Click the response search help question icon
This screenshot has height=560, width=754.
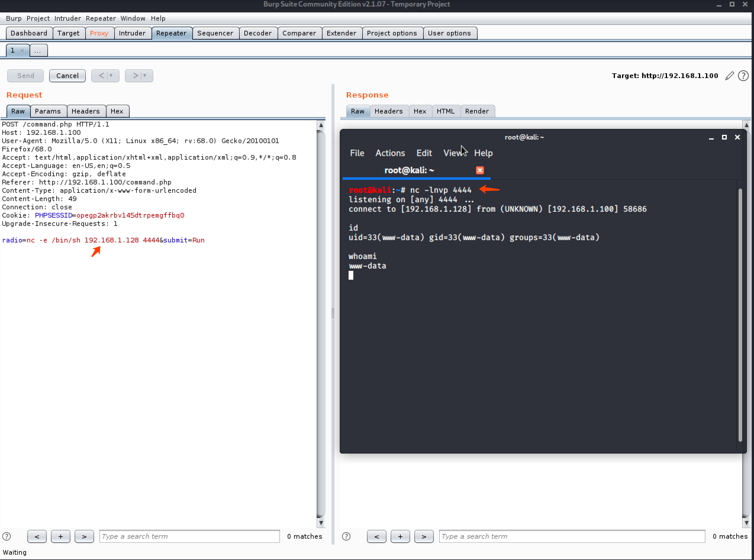point(346,536)
